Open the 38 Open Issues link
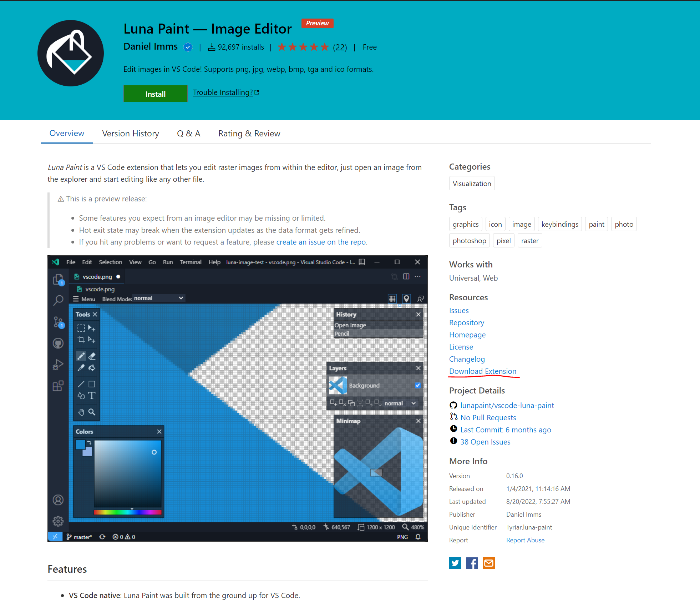 485,442
